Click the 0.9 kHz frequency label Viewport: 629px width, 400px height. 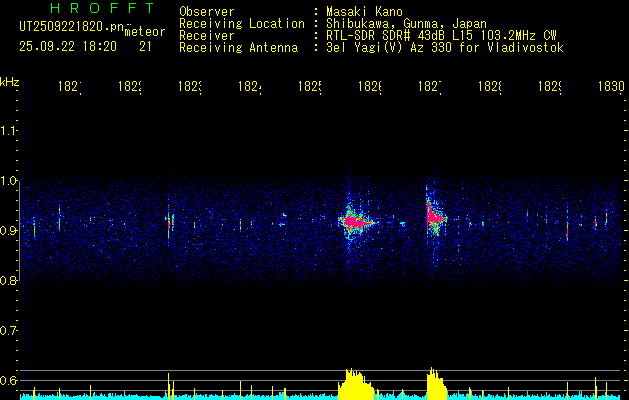point(8,230)
